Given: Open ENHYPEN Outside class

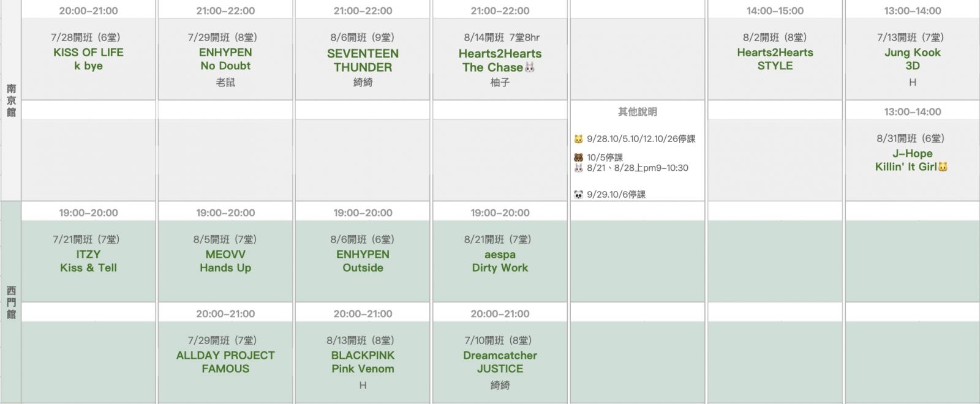Looking at the screenshot, I should (363, 261).
